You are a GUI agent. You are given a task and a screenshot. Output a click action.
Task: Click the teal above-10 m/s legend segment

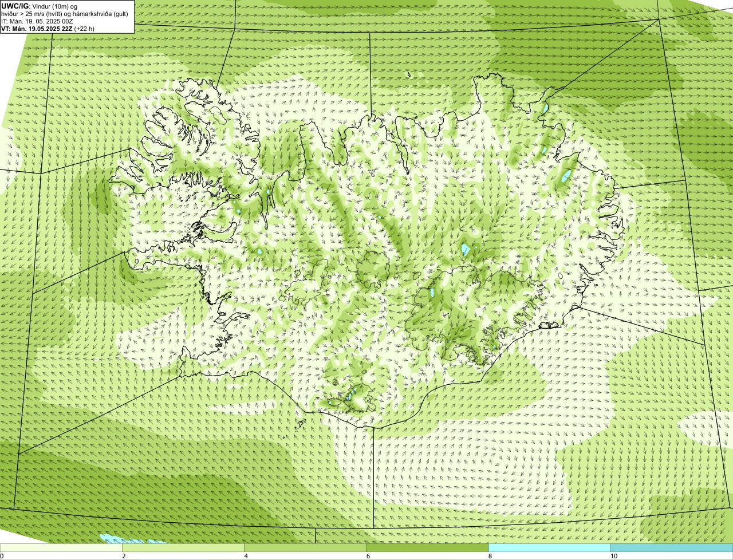point(672,548)
